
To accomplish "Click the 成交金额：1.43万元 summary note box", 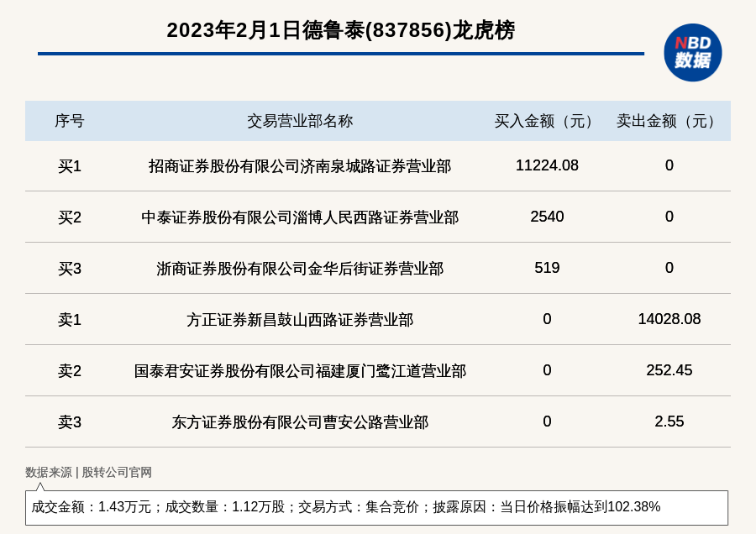I will (x=376, y=507).
